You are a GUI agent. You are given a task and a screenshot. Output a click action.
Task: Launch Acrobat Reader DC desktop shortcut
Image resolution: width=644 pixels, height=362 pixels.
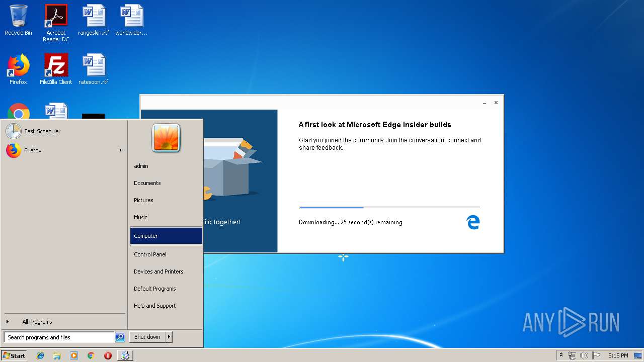click(56, 23)
